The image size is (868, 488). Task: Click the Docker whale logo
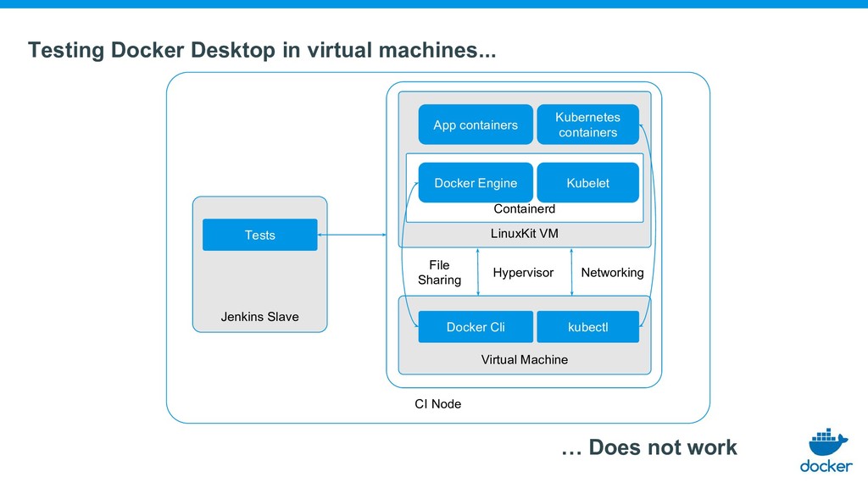click(x=826, y=450)
